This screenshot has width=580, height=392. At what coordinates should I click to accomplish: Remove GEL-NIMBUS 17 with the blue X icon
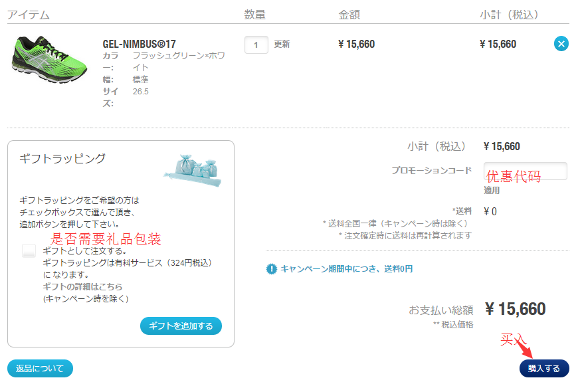[x=561, y=45]
